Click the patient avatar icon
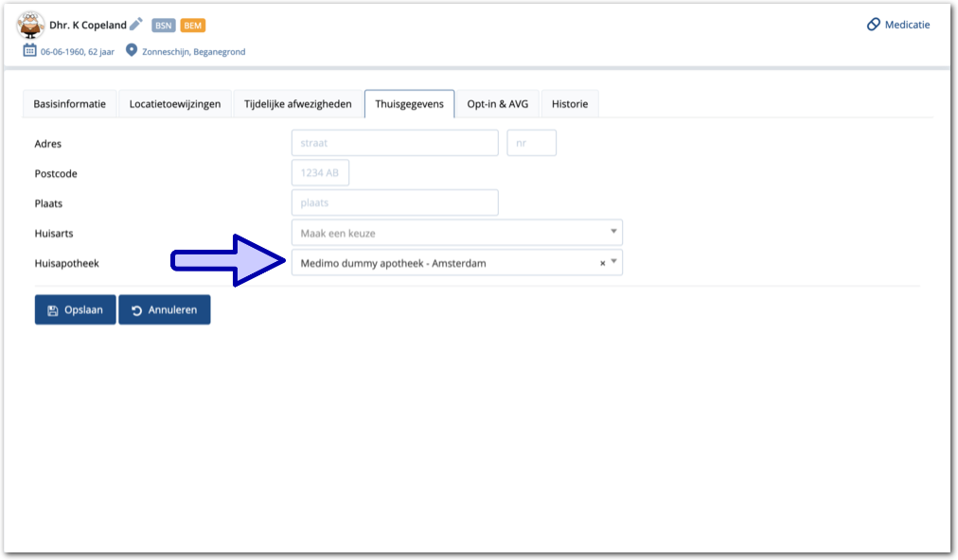 (30, 25)
